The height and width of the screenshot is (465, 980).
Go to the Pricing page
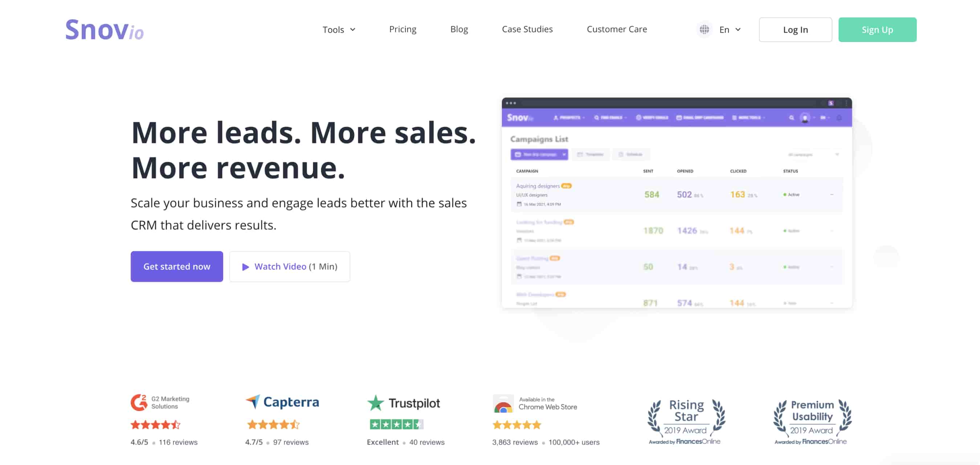403,29
